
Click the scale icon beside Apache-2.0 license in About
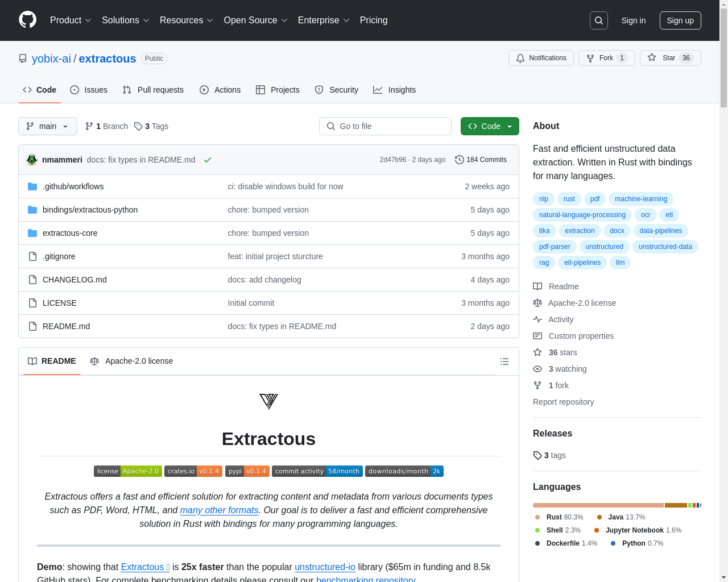point(537,303)
